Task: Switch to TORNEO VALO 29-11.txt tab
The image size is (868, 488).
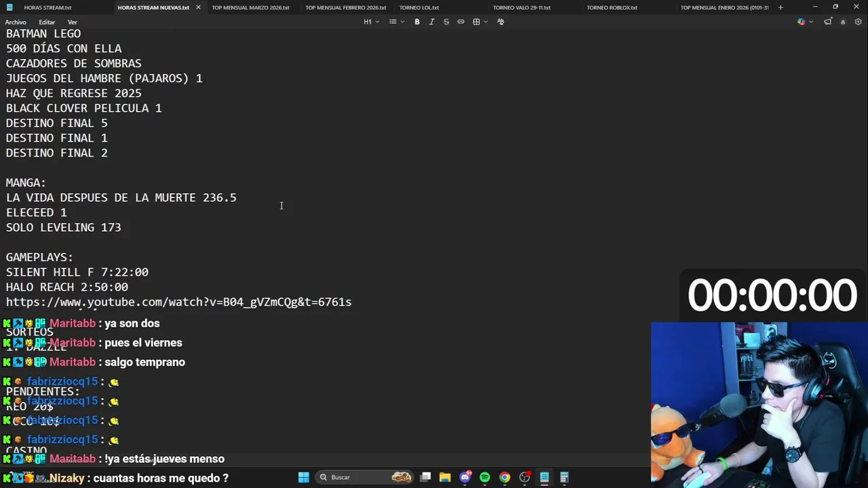Action: pos(521,7)
